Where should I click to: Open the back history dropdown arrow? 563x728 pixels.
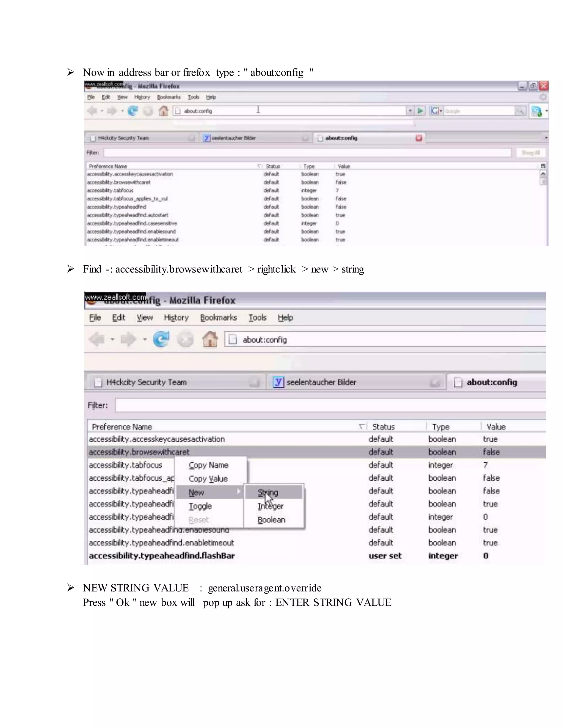[x=112, y=340]
